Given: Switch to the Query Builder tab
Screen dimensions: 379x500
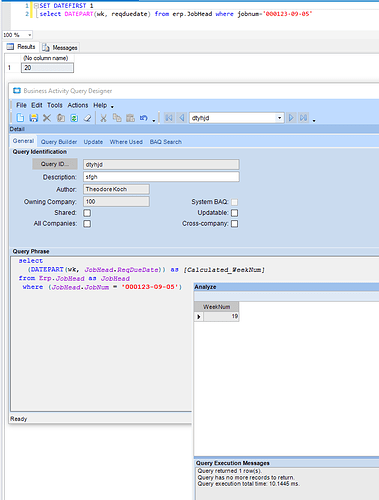Looking at the screenshot, I should click(59, 142).
